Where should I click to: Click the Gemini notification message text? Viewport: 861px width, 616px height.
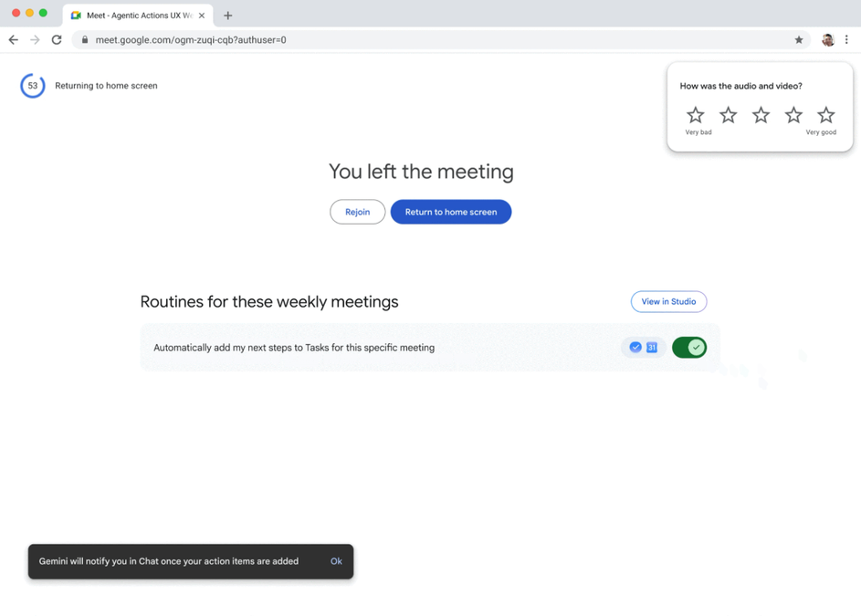[169, 561]
